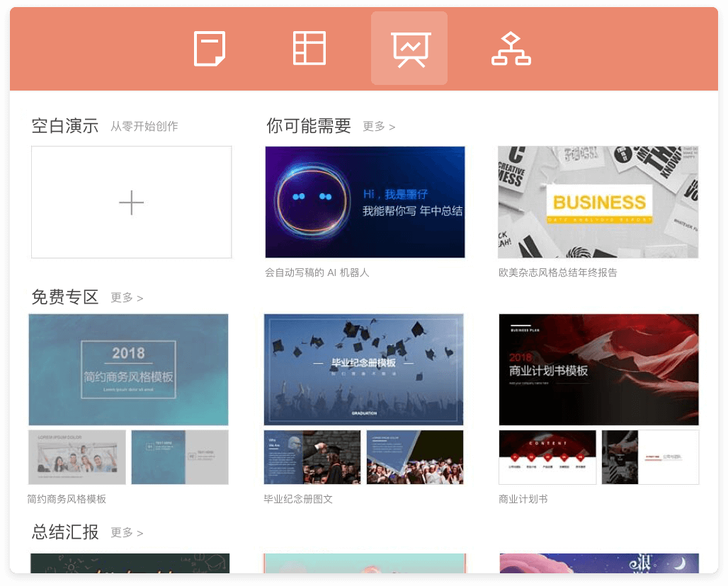Select the business plan CONTENT sub-slide thumbnail
Viewport: 728px width, 586px height.
coord(547,457)
